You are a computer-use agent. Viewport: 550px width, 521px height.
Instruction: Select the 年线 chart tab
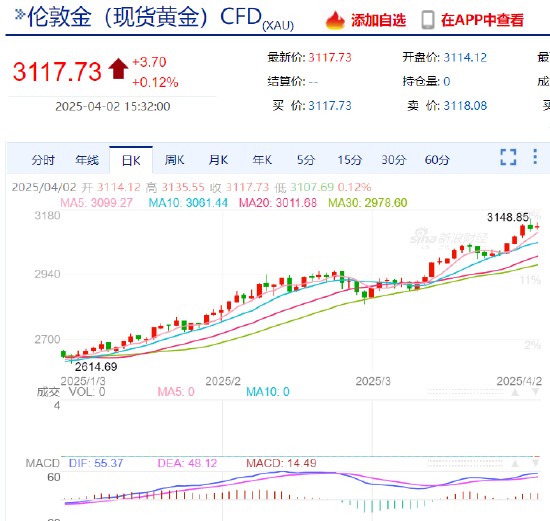click(87, 160)
